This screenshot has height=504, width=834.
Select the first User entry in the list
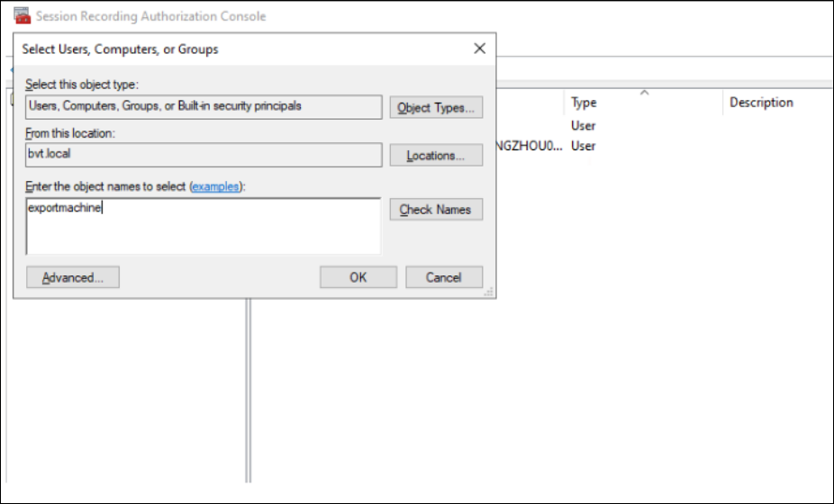click(x=584, y=126)
